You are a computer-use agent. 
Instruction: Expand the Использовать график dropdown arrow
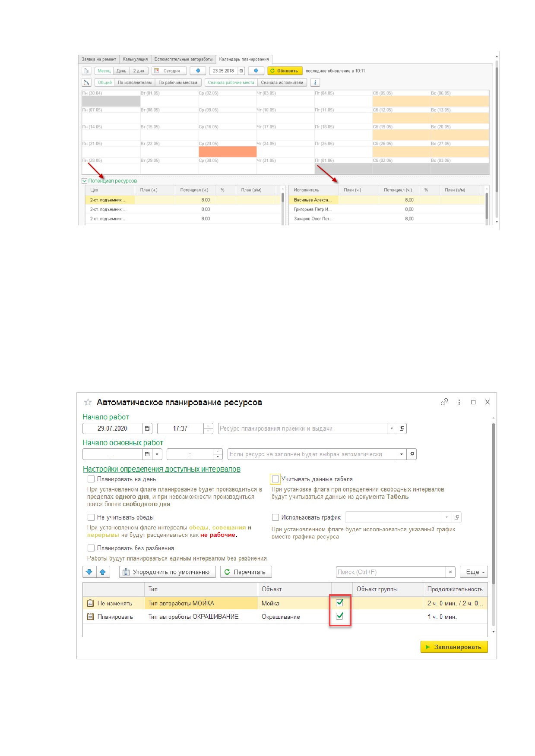(x=447, y=517)
